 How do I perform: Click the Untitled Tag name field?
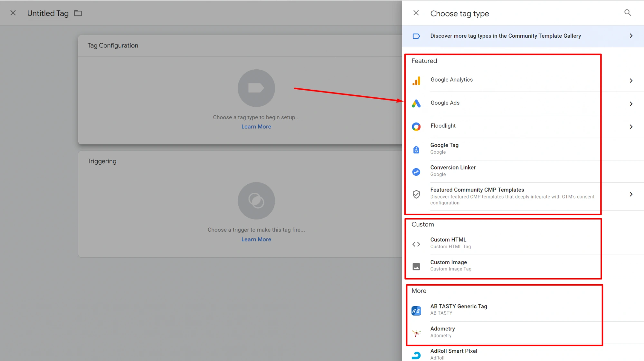click(48, 13)
